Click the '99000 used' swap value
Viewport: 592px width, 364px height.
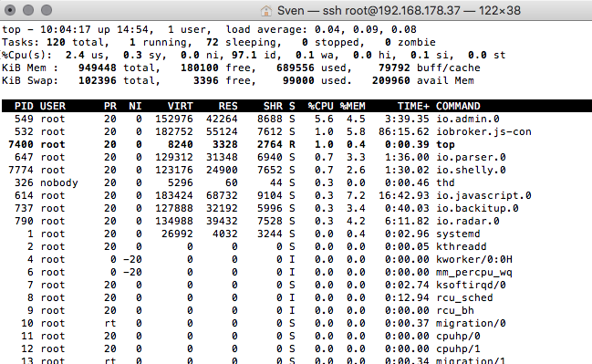coord(315,81)
